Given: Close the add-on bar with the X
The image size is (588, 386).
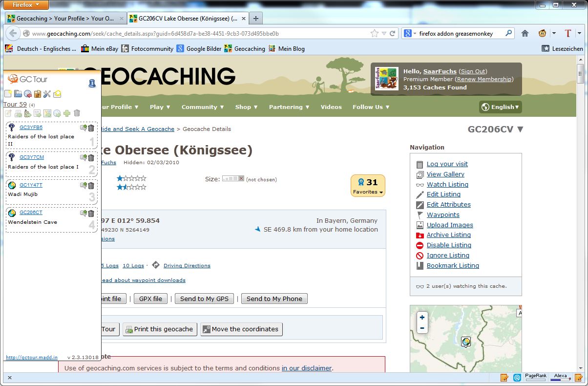Looking at the screenshot, I should [x=10, y=378].
